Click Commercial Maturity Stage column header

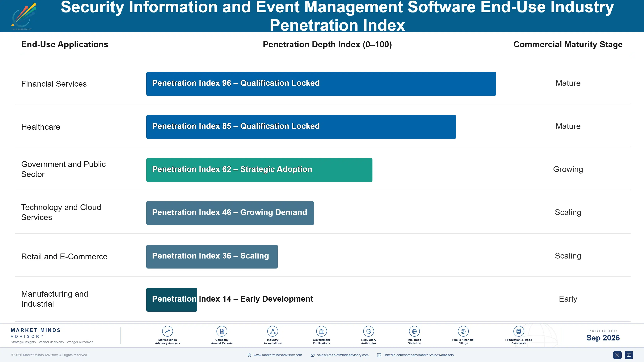(x=568, y=44)
